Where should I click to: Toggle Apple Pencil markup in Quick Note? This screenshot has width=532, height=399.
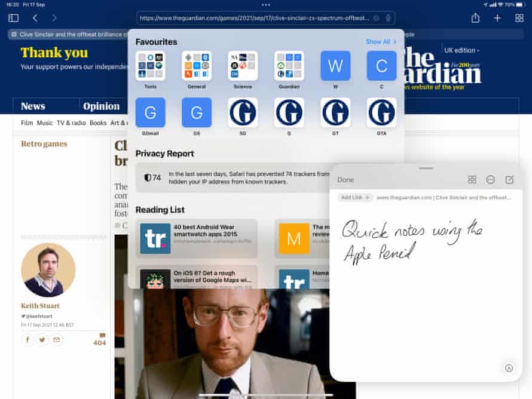click(x=509, y=368)
